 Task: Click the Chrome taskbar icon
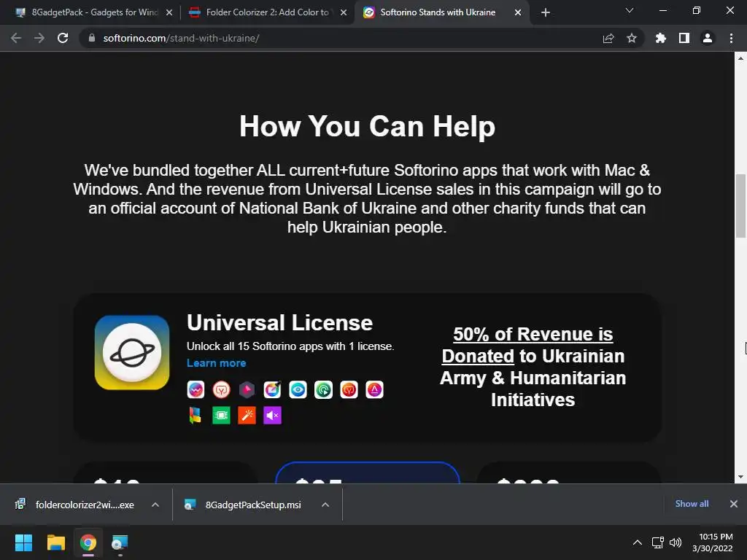88,542
